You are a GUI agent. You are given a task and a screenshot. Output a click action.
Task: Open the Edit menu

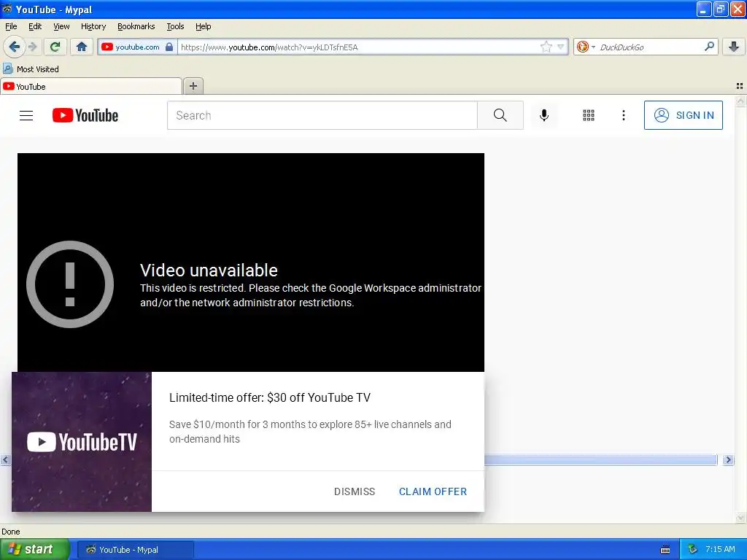coord(35,26)
